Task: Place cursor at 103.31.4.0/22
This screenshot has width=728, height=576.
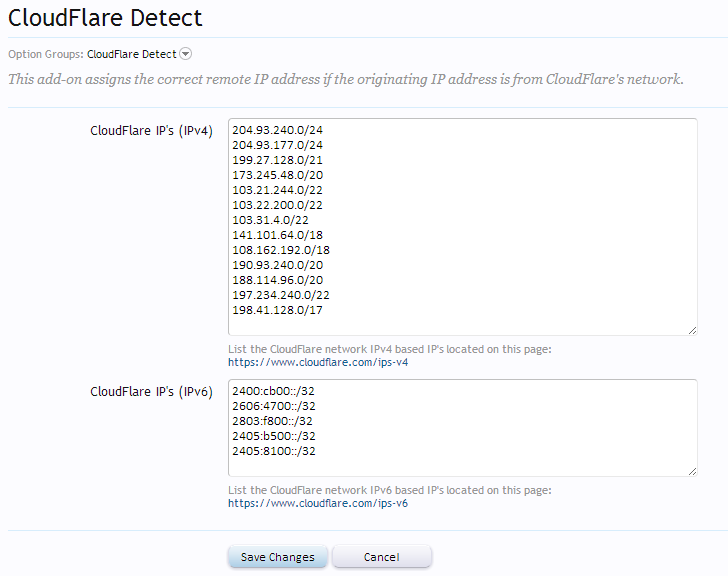Action: 270,220
